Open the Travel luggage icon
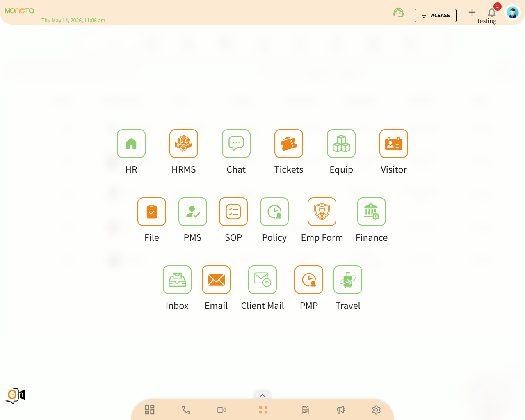525x420 pixels. [348, 280]
